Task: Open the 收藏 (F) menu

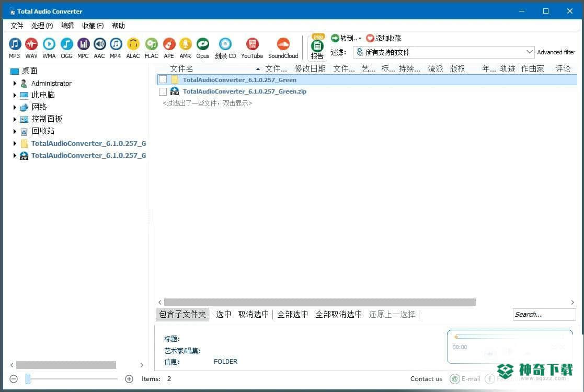Action: [93, 26]
